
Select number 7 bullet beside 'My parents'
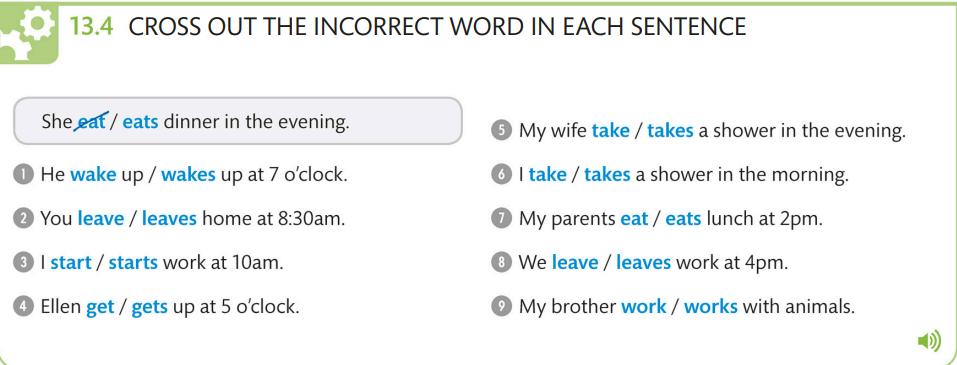(500, 219)
